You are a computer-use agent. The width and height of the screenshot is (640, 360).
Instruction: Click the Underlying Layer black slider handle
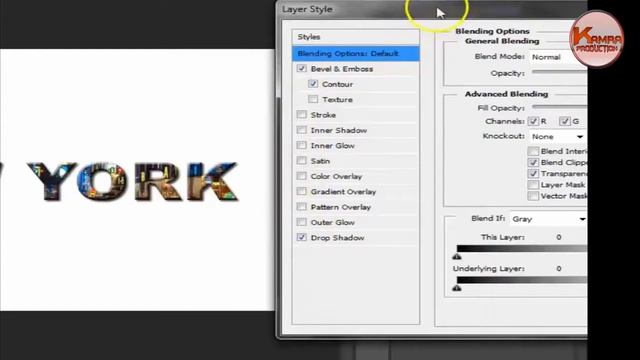[457, 288]
